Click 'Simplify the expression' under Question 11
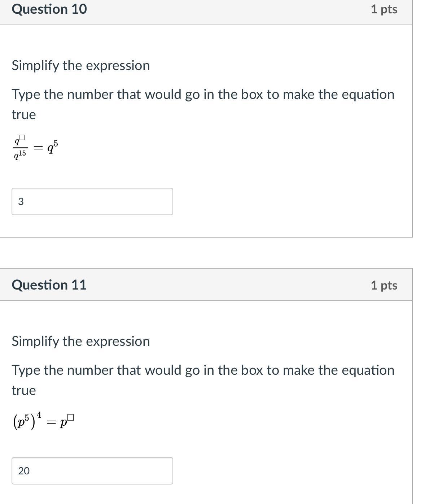Viewport: 425px width, 504px height. point(80,341)
